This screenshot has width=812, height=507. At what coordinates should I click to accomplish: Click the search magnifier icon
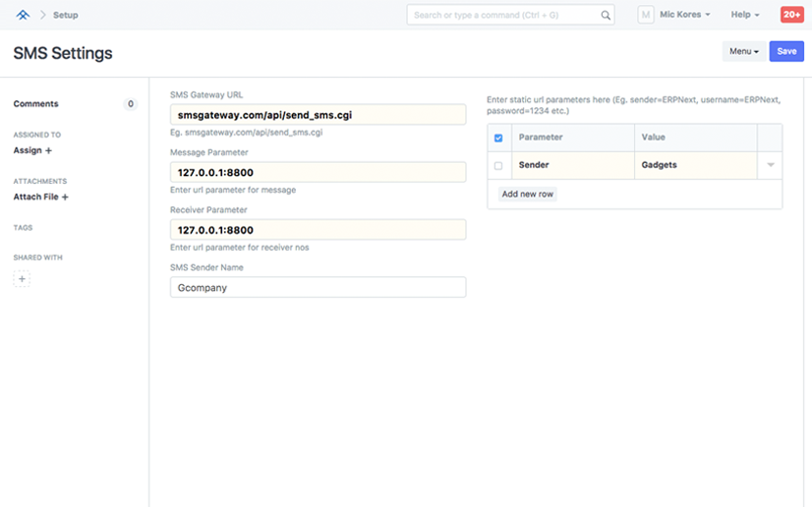coord(606,15)
